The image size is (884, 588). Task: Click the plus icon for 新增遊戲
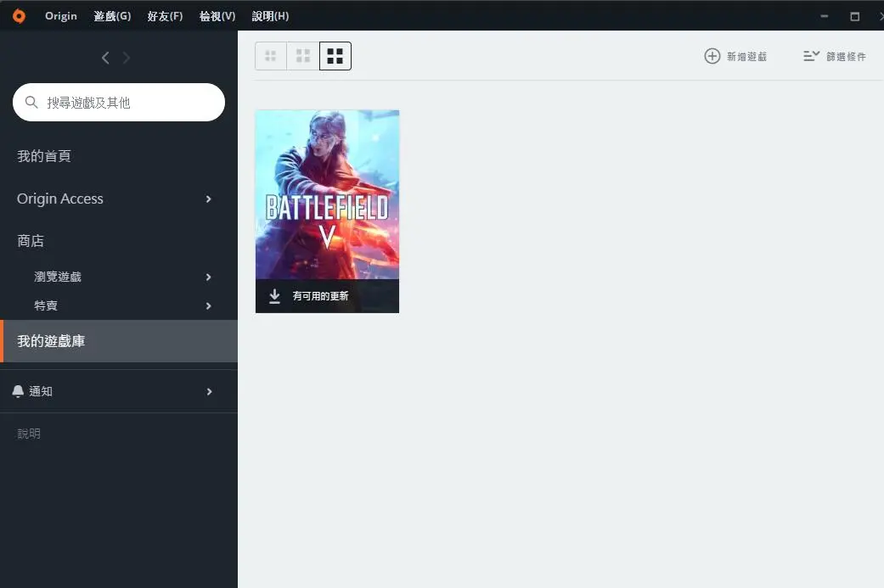(x=712, y=56)
